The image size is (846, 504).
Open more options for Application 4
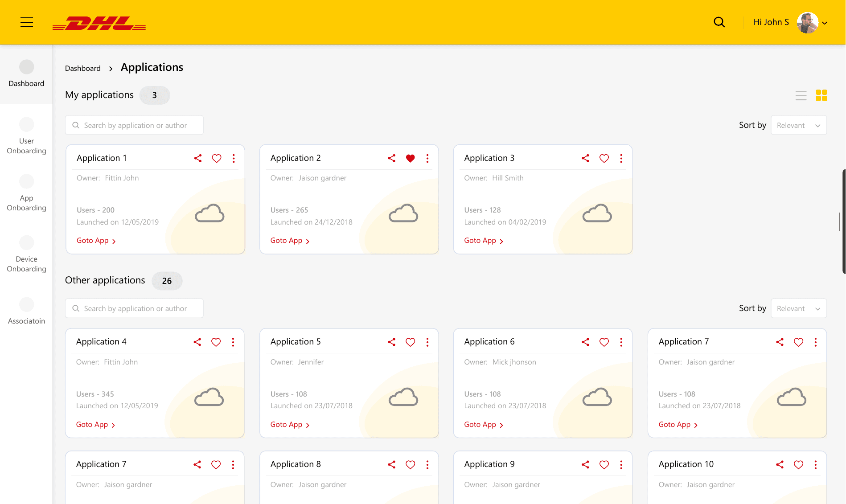(233, 342)
